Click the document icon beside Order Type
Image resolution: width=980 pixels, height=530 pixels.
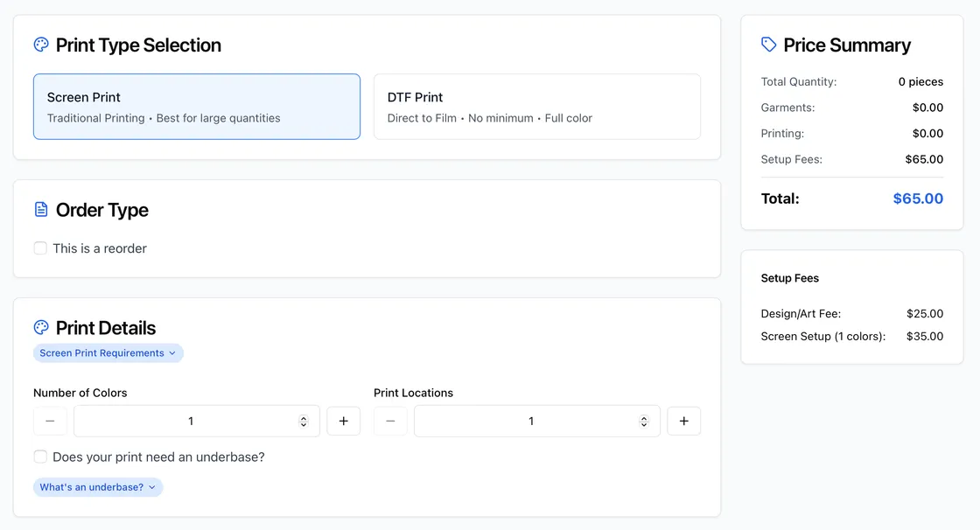[x=40, y=209]
